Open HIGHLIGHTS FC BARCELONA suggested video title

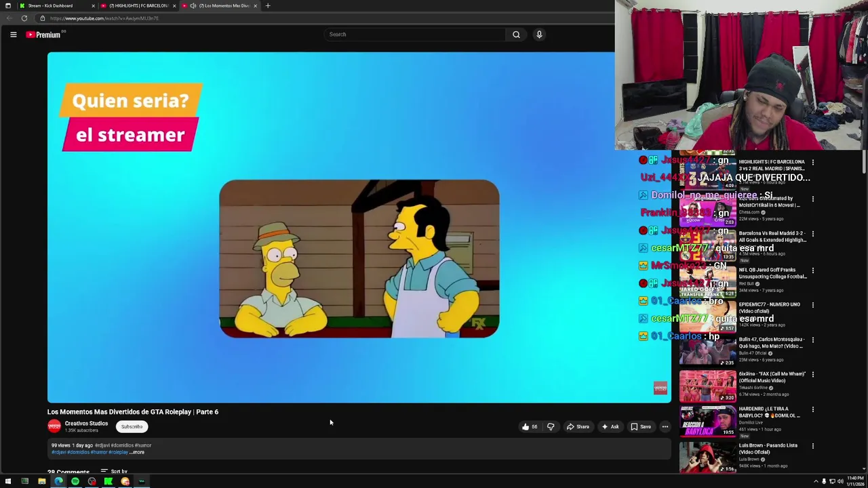[772, 165]
